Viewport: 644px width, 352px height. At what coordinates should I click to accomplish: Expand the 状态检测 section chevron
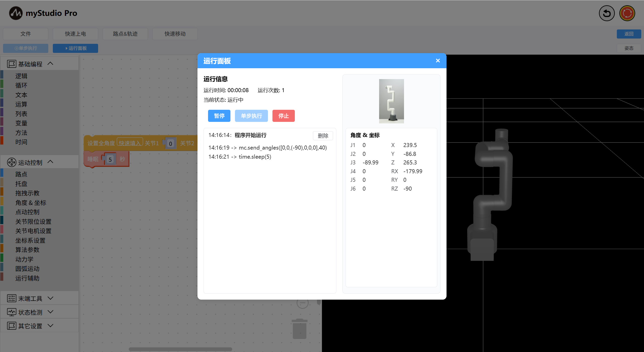tap(50, 312)
